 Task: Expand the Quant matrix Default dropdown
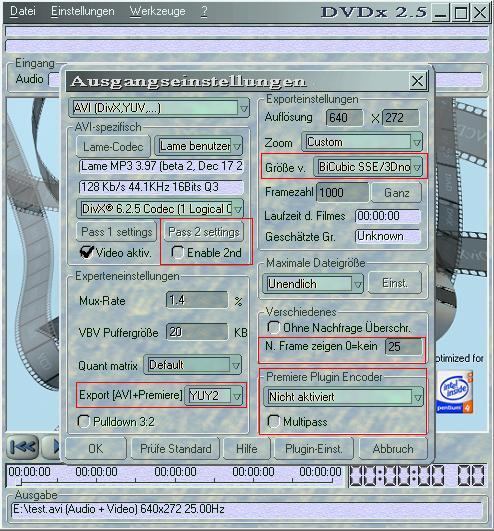point(193,365)
